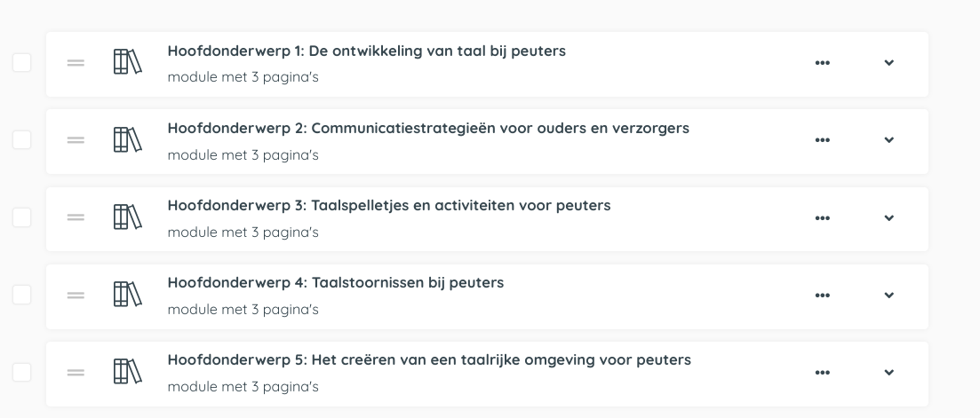
Task: Open the three-dot menu for Hoofdonderwerp 5
Action: (822, 373)
